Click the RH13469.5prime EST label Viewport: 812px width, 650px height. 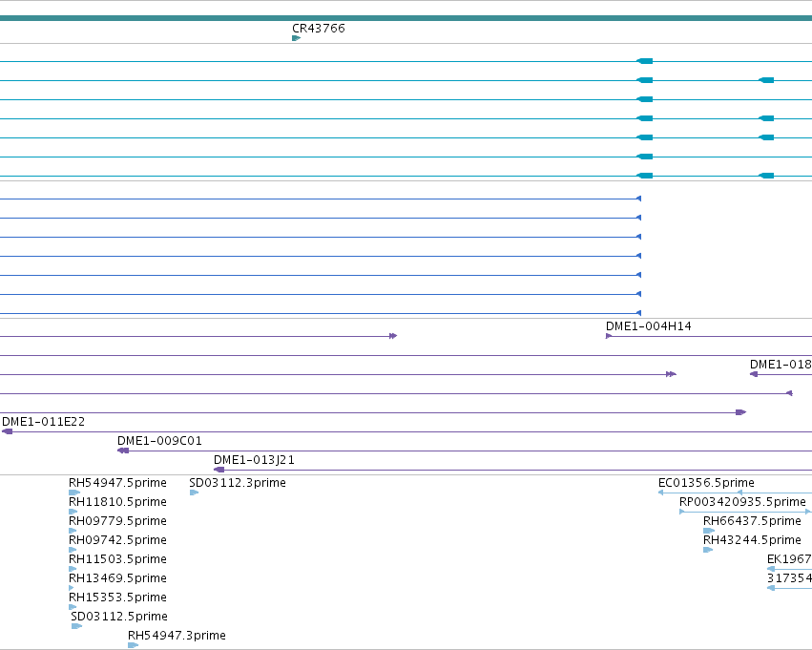(x=117, y=578)
